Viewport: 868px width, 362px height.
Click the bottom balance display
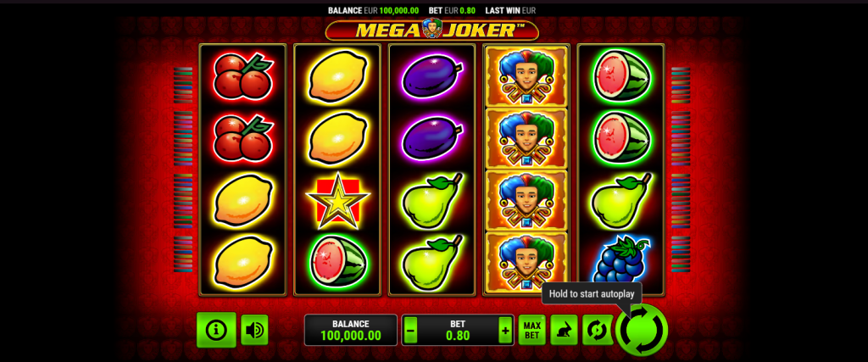pyautogui.click(x=350, y=330)
